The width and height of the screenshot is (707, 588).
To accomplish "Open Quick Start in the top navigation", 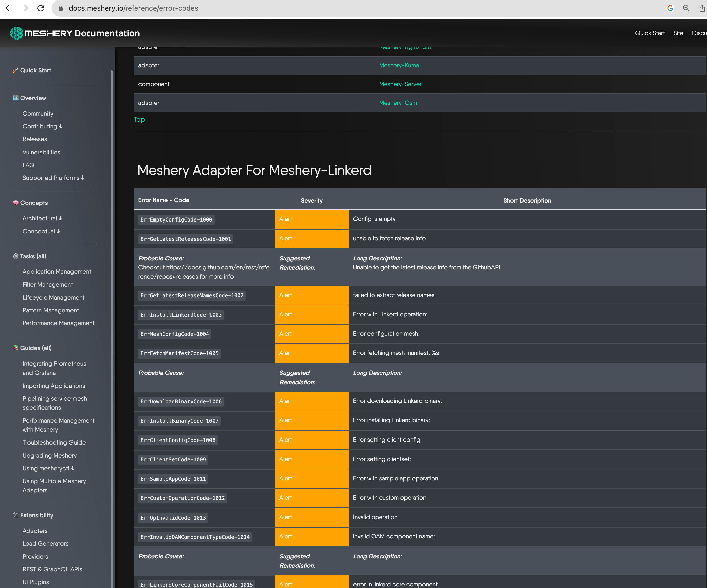I will click(650, 33).
